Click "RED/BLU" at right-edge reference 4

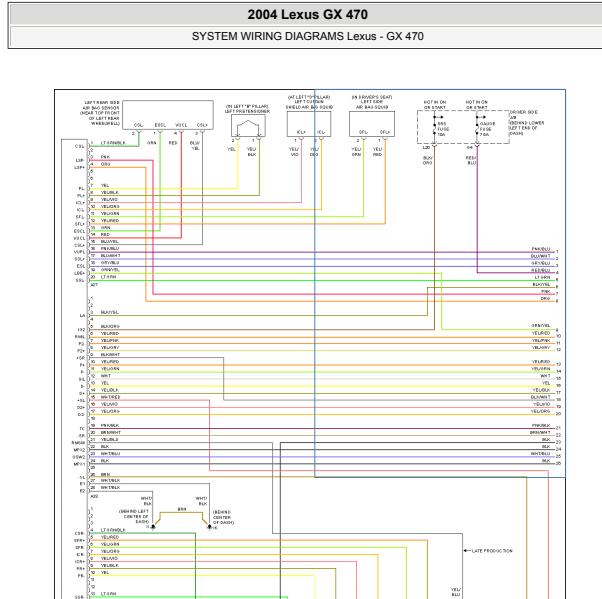(541, 270)
